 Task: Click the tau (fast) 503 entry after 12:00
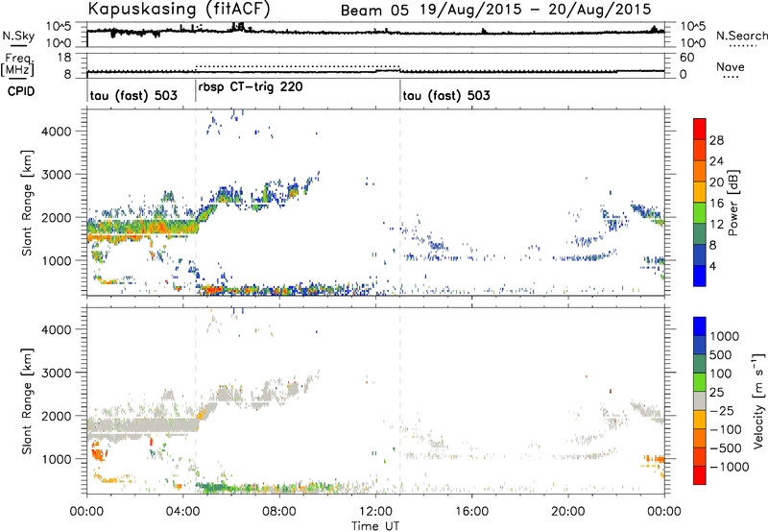(x=446, y=95)
